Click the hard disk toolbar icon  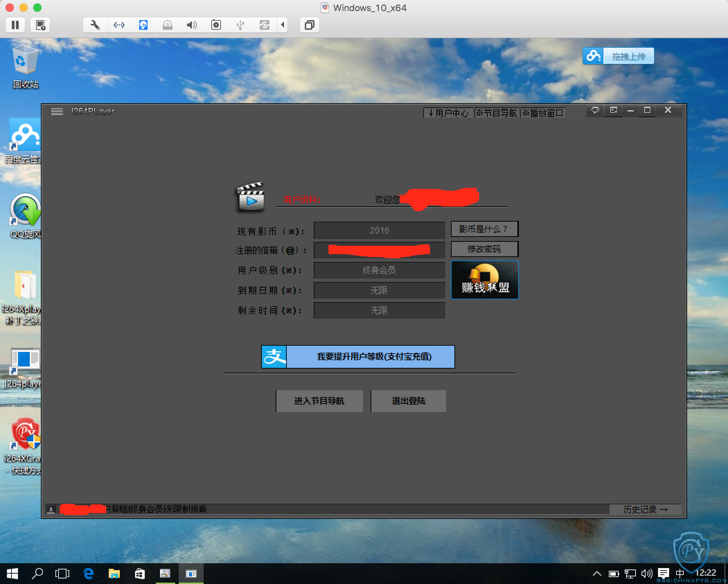pos(143,25)
